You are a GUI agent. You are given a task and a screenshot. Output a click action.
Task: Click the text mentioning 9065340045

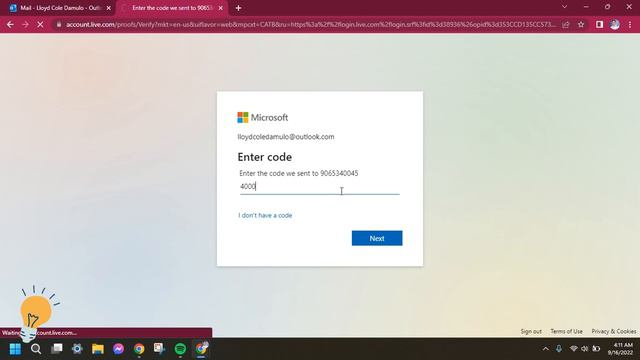[299, 173]
